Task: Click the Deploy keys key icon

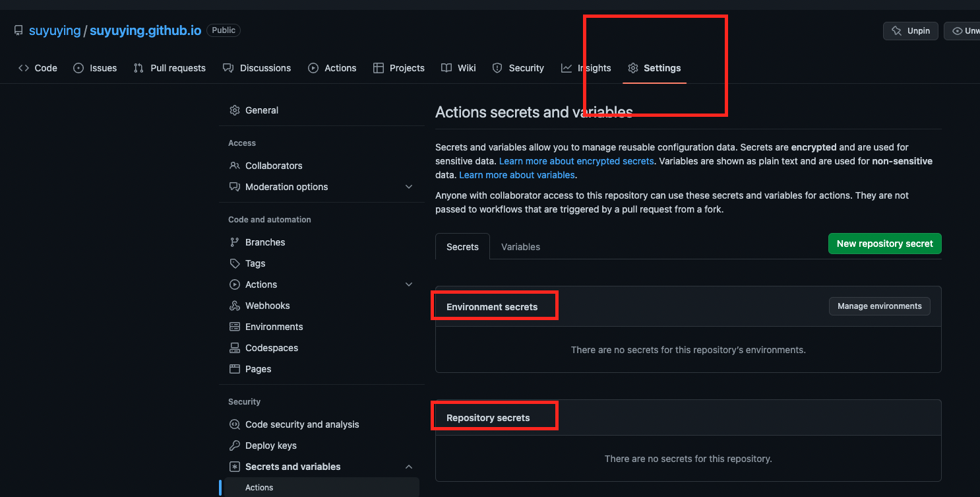Action: (x=235, y=446)
